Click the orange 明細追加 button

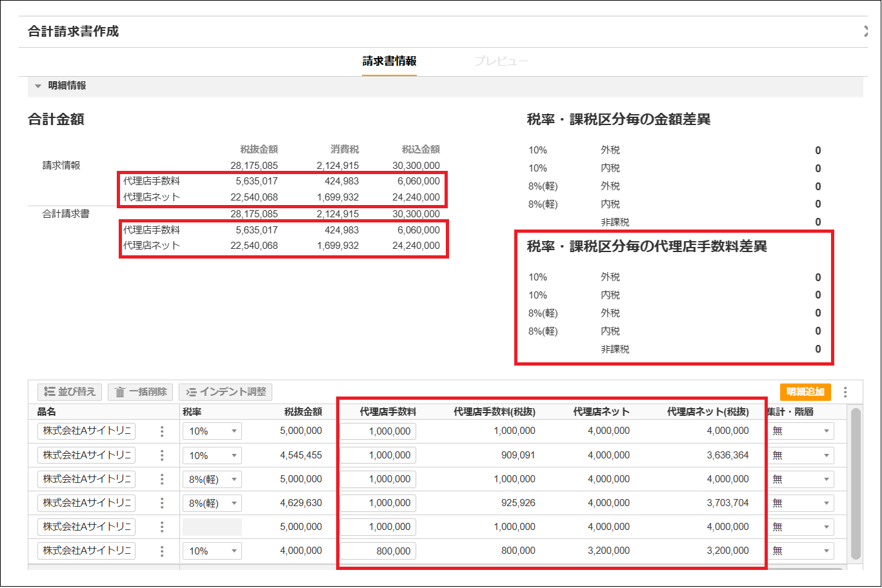[x=805, y=392]
